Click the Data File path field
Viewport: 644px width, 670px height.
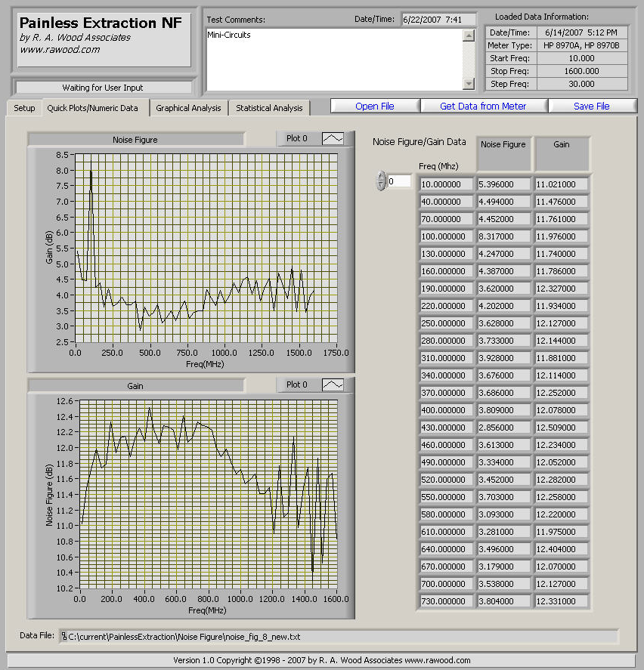tap(340, 637)
